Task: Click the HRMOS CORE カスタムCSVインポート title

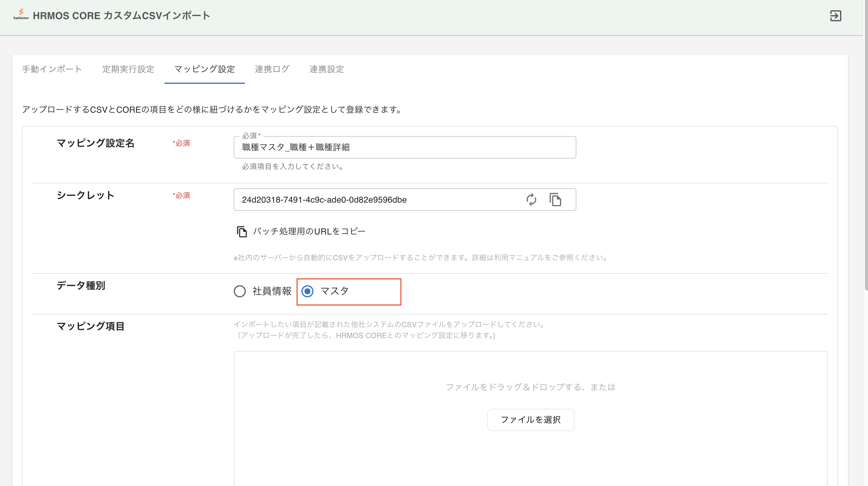Action: (121, 16)
